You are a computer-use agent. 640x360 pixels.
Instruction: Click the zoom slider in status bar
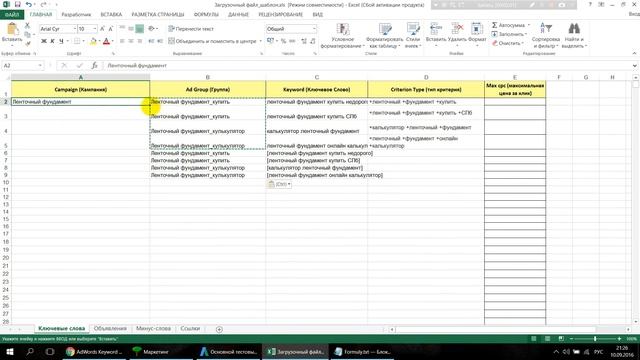click(595, 339)
